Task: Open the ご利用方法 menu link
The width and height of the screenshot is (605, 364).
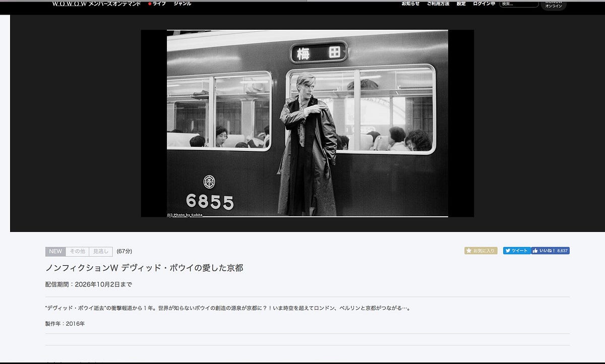Action: pos(438,4)
